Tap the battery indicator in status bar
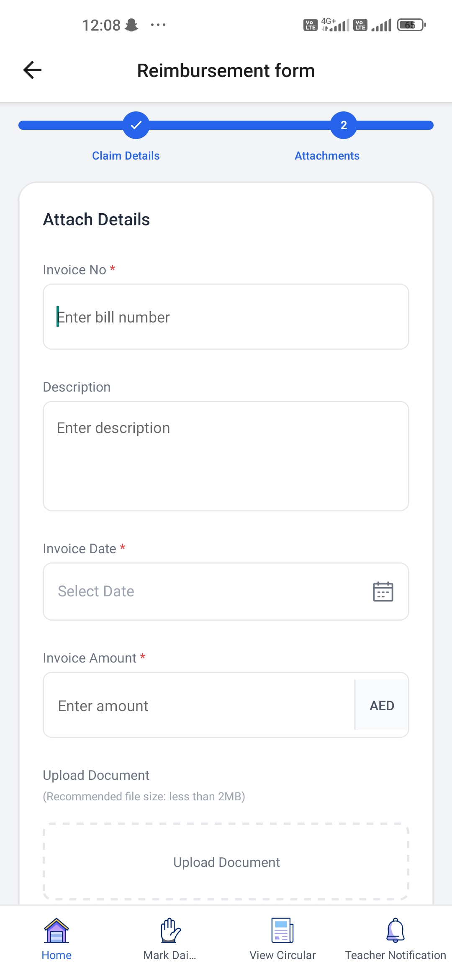This screenshot has height=980, width=452. tap(411, 25)
